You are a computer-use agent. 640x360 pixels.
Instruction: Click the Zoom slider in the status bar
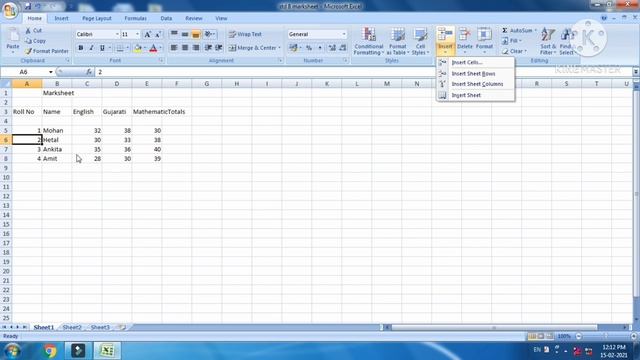pos(606,336)
